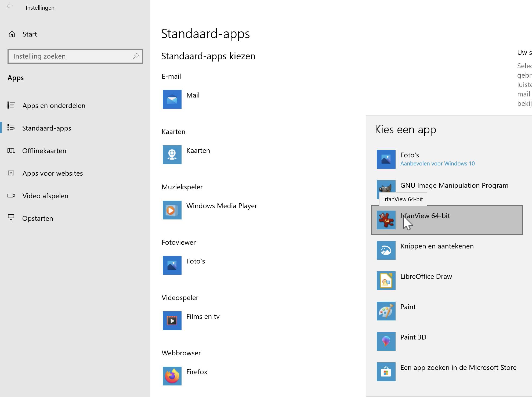Image resolution: width=532 pixels, height=397 pixels.
Task: Select GNU Image Manipulation Program
Action: click(454, 186)
